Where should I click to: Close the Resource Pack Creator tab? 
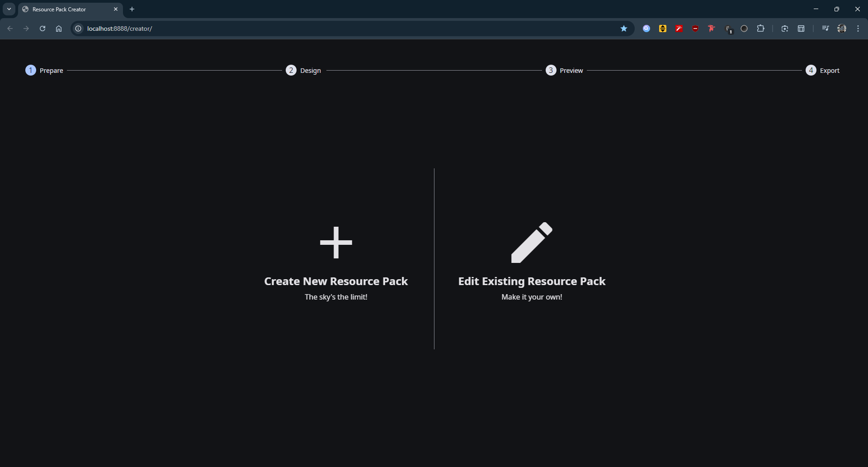click(116, 9)
